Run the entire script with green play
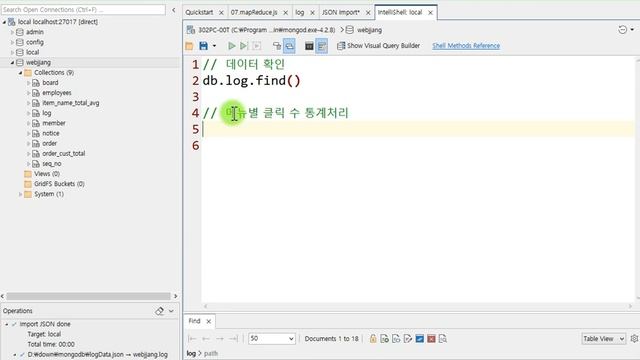The image size is (640, 360). click(231, 46)
